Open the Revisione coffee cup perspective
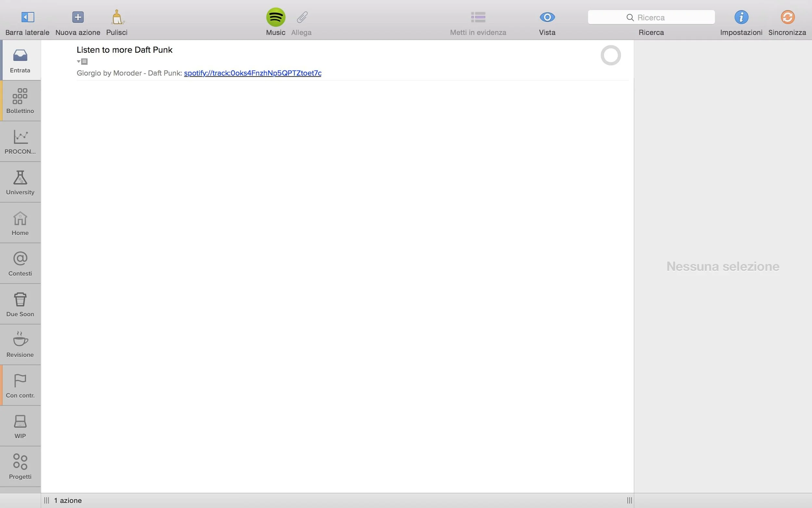This screenshot has height=508, width=812. [x=20, y=345]
